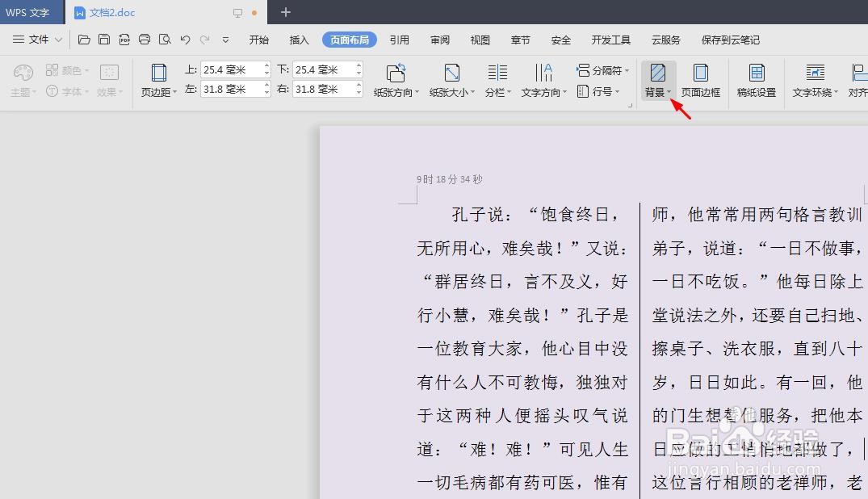This screenshot has height=499, width=868.
Task: Switch to the 插入 tab
Action: click(299, 40)
